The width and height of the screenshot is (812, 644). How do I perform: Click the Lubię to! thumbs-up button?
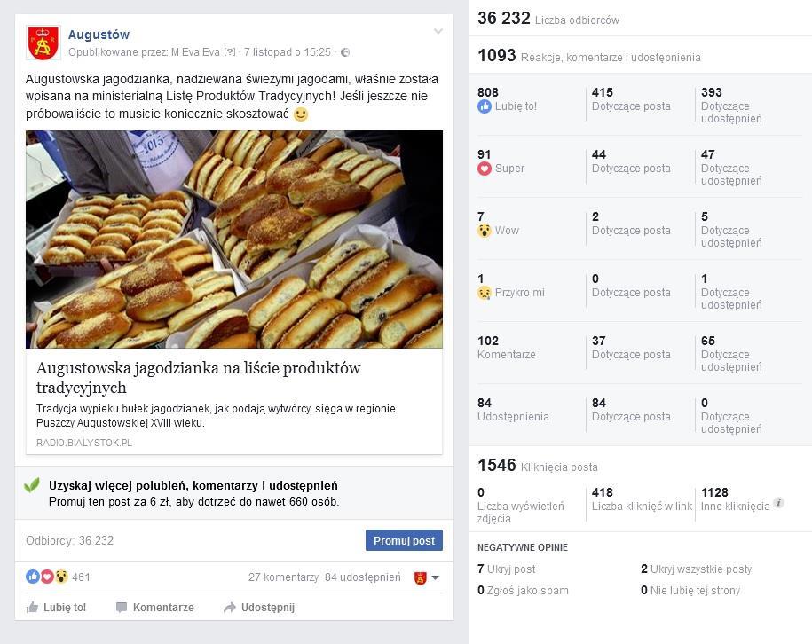coord(56,608)
